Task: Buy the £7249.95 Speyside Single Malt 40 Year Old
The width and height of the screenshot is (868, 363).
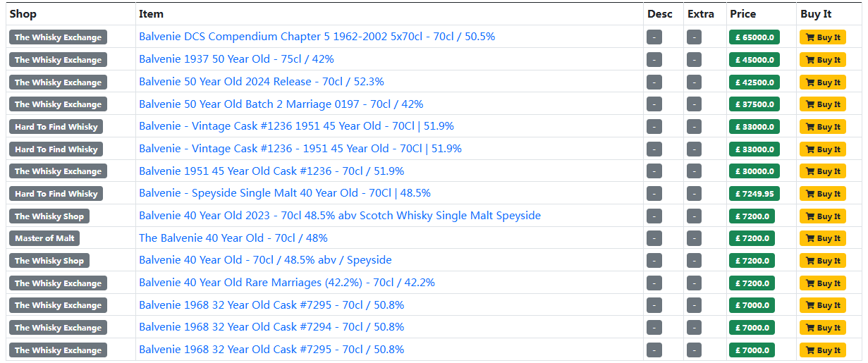Action: point(822,194)
